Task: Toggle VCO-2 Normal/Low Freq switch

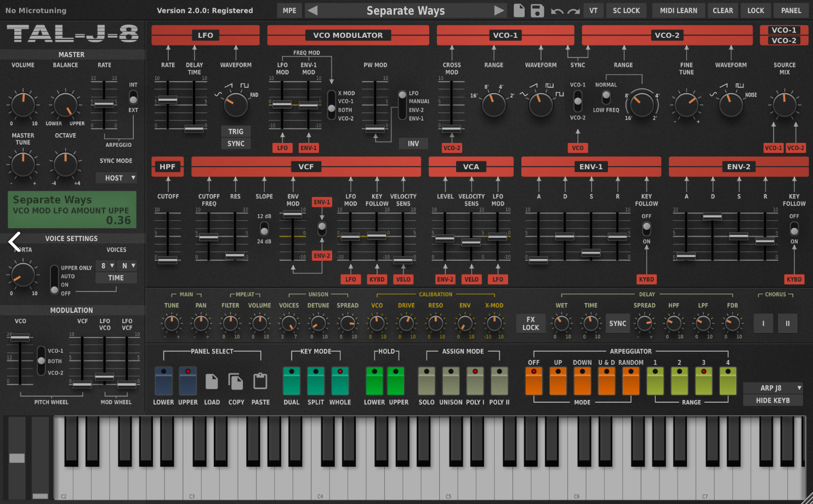Action: click(606, 97)
